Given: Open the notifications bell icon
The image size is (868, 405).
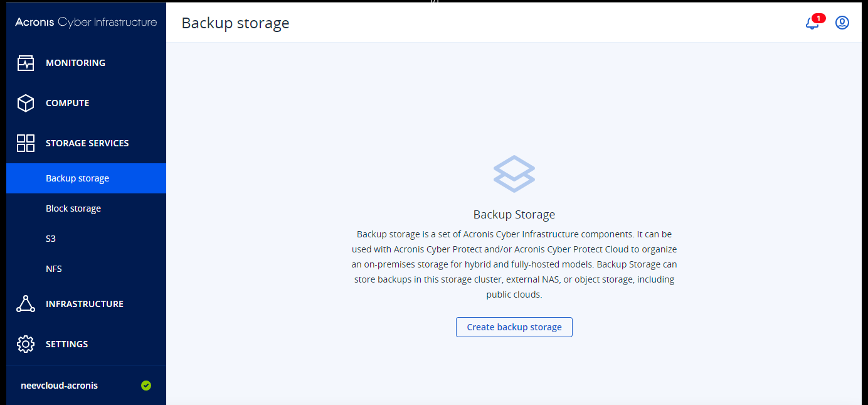Looking at the screenshot, I should point(812,23).
